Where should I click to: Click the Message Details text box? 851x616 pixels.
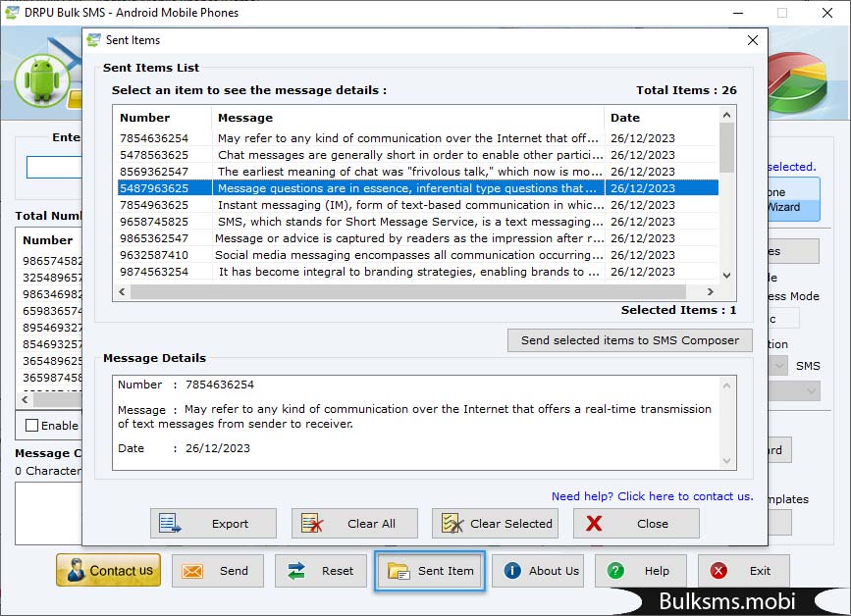[424, 423]
